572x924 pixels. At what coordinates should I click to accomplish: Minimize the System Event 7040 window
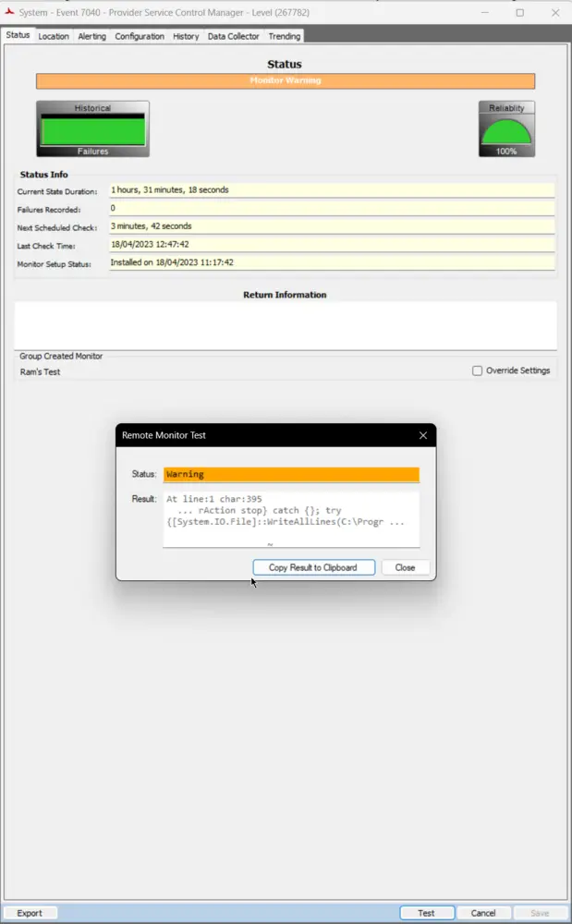pos(485,12)
